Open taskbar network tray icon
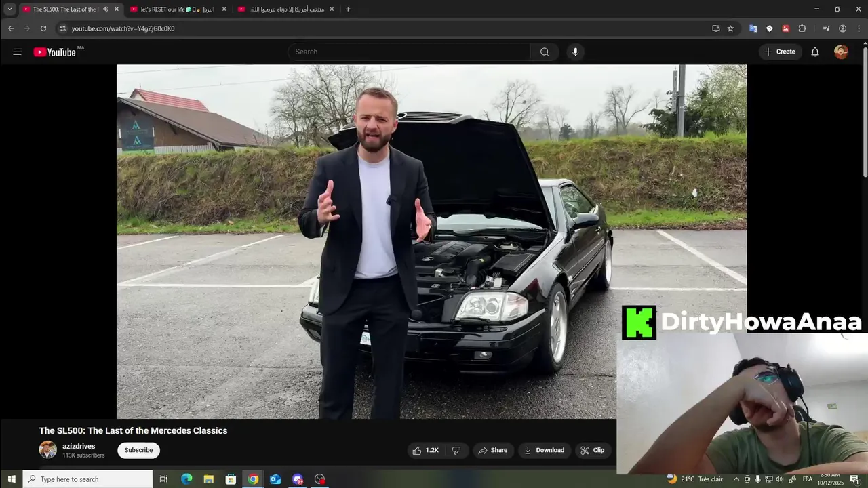This screenshot has width=868, height=488. (x=768, y=479)
